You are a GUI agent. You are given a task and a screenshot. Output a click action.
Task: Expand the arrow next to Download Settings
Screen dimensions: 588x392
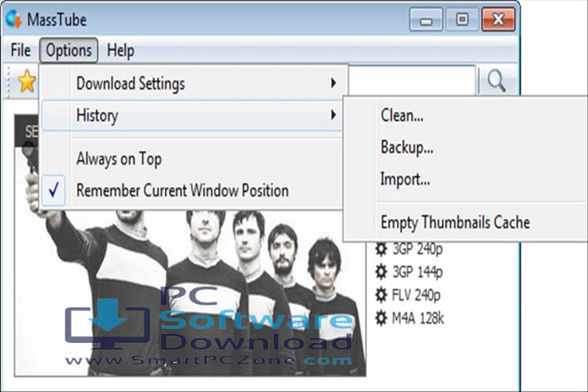(x=333, y=83)
